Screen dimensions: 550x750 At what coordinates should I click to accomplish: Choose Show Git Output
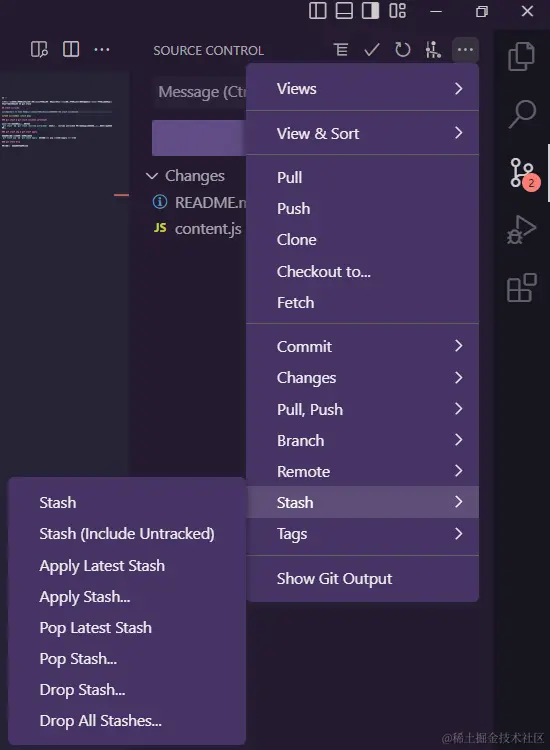click(x=362, y=578)
